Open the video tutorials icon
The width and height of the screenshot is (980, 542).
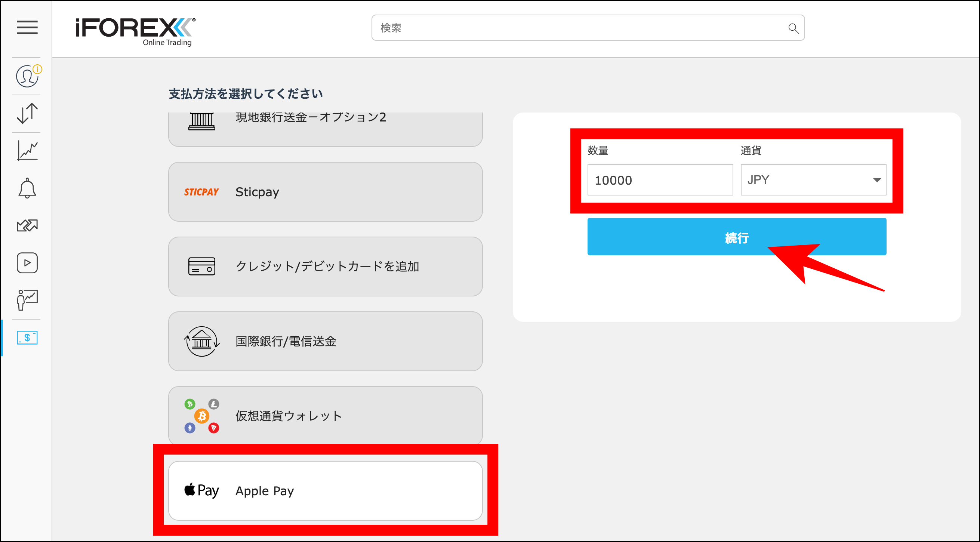tap(27, 262)
